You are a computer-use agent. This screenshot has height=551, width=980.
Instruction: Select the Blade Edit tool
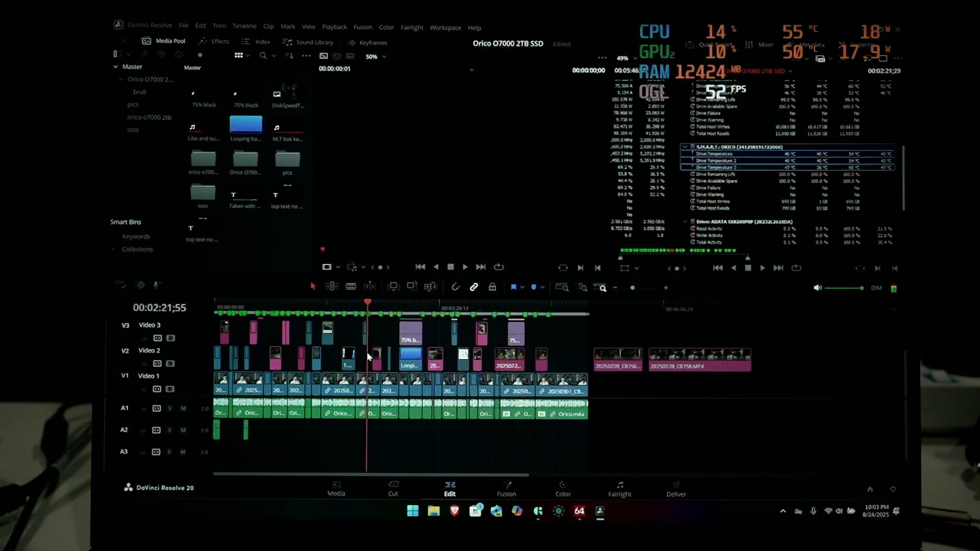pyautogui.click(x=351, y=287)
